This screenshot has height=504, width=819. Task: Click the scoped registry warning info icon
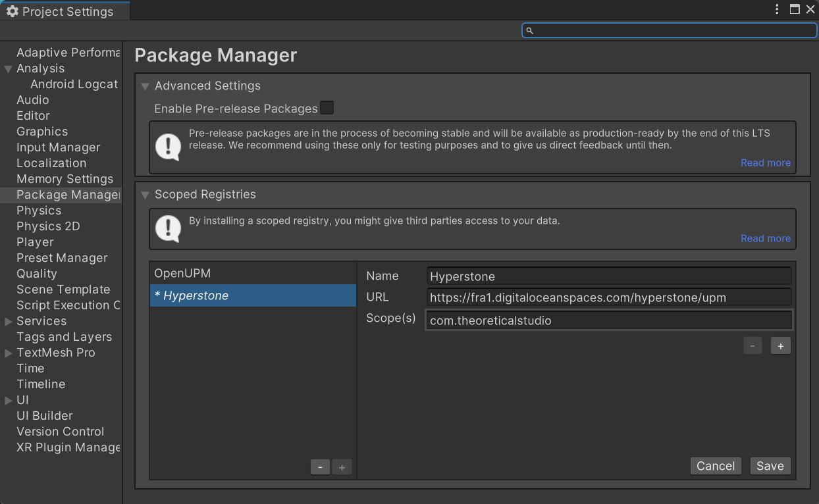(x=169, y=228)
